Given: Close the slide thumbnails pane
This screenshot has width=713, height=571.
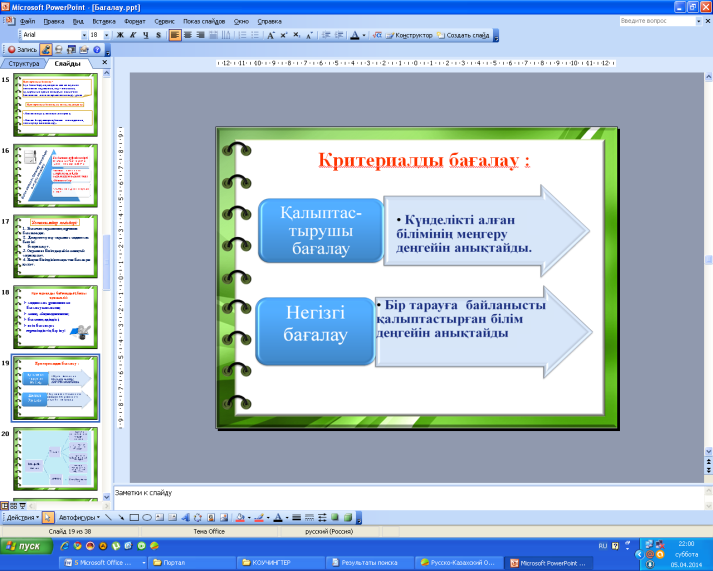Looking at the screenshot, I should [105, 62].
